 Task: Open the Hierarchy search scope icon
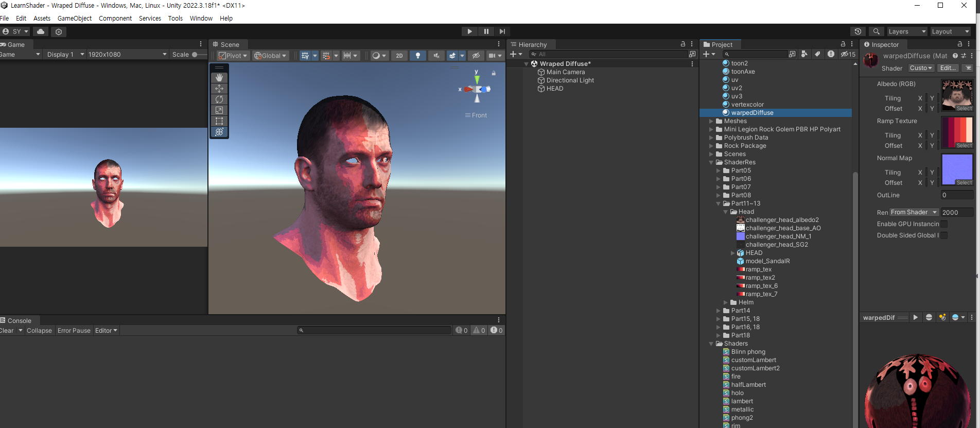pos(692,54)
